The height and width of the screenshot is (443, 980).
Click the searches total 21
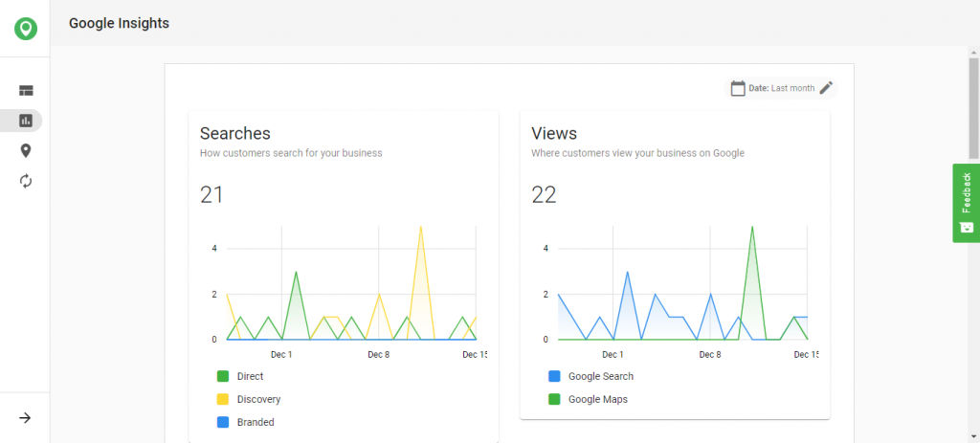coord(212,195)
